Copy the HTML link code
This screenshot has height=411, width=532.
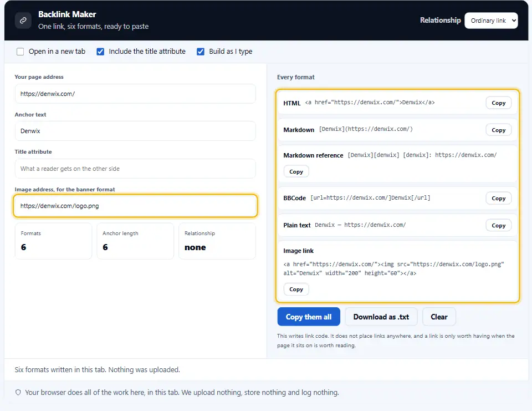coord(498,103)
